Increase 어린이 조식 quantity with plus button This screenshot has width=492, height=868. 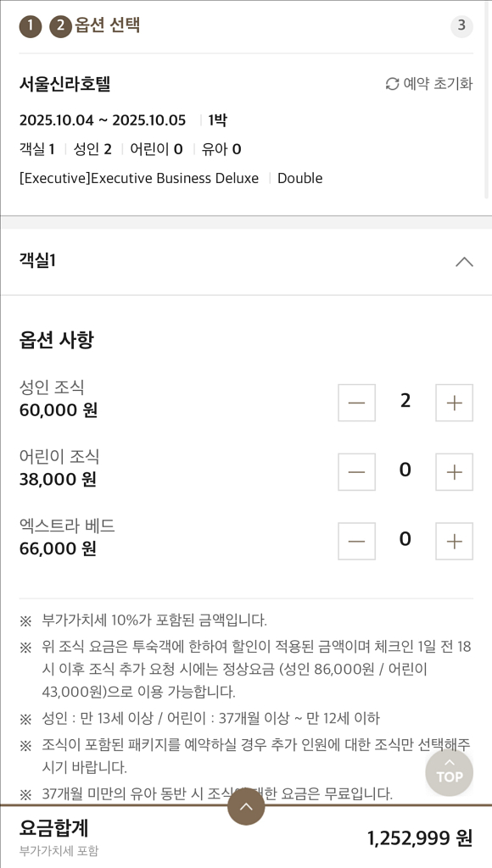[454, 471]
